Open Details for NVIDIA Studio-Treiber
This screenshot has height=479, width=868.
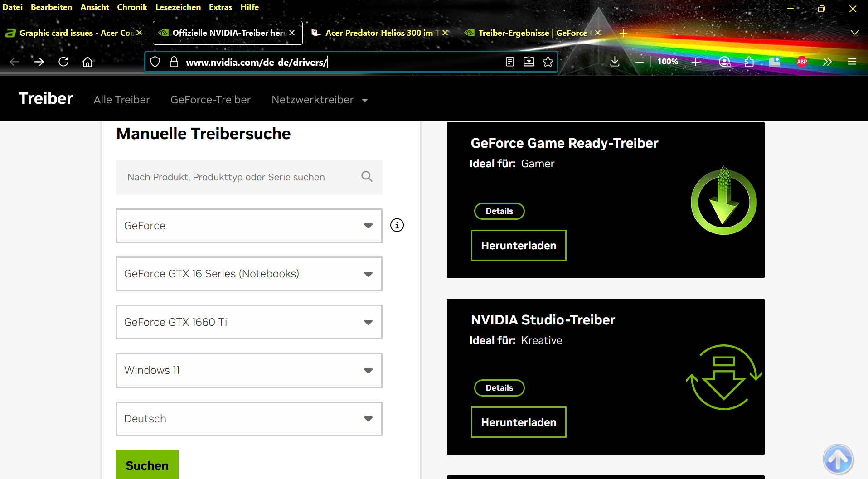tap(499, 388)
